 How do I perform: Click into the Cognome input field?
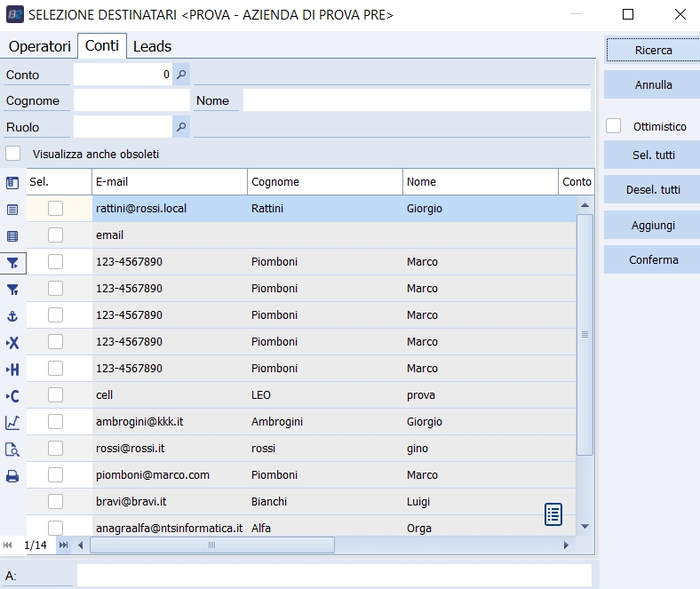pos(131,100)
